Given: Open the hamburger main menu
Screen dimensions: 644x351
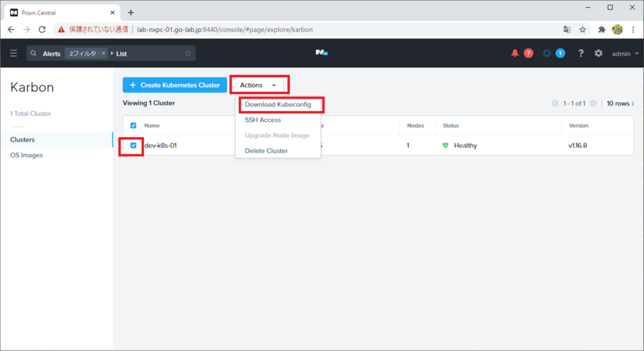Looking at the screenshot, I should [13, 53].
